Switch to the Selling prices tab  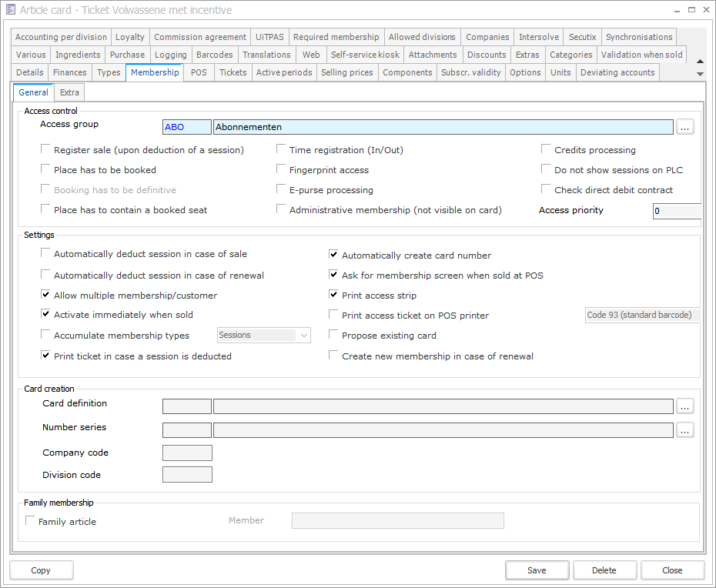click(x=346, y=72)
